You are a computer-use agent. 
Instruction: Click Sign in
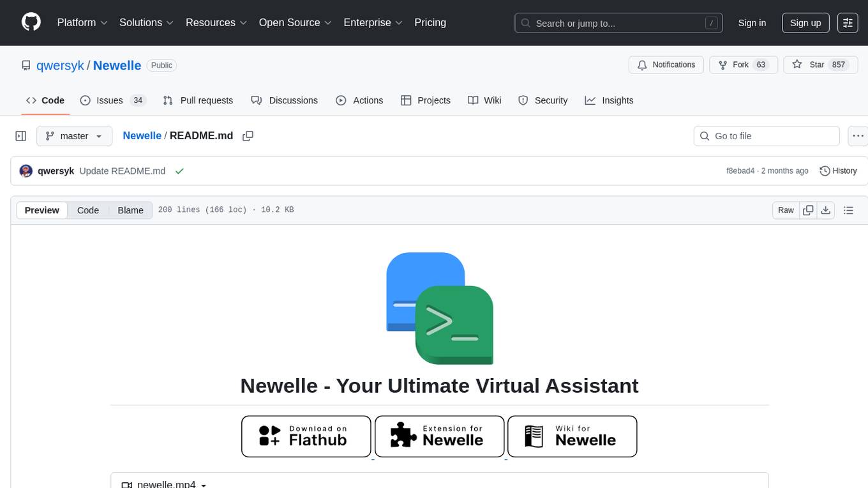[752, 22]
